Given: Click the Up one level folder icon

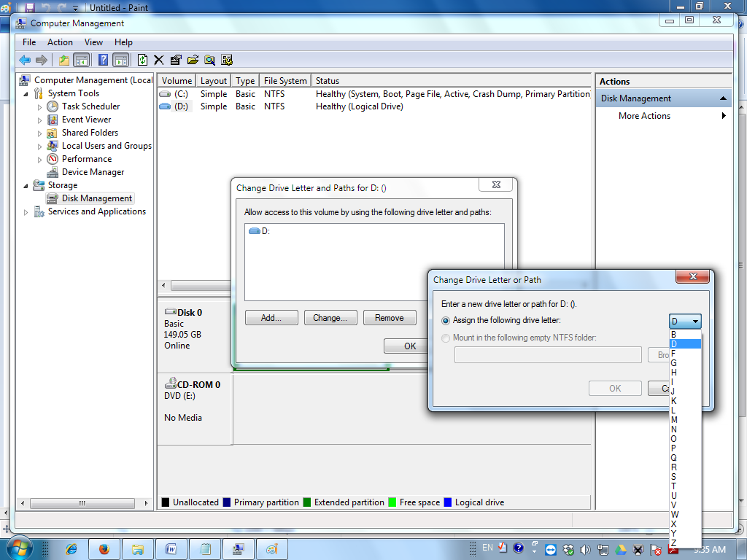Looking at the screenshot, I should [63, 60].
